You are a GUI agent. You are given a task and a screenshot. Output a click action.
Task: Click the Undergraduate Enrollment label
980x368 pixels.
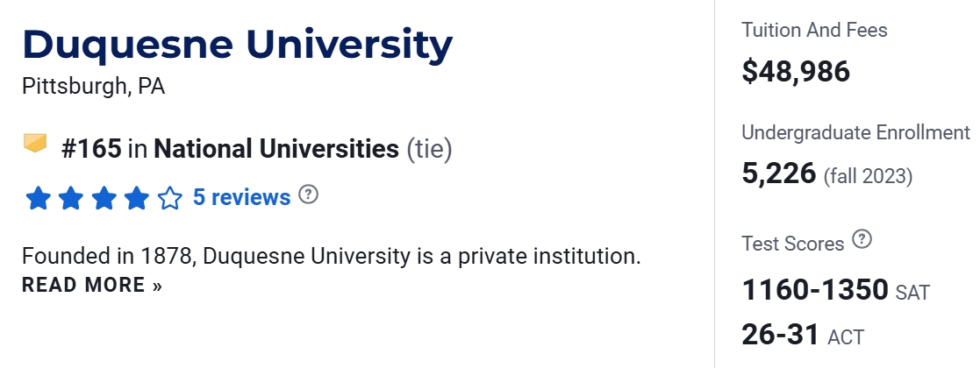coord(855,133)
